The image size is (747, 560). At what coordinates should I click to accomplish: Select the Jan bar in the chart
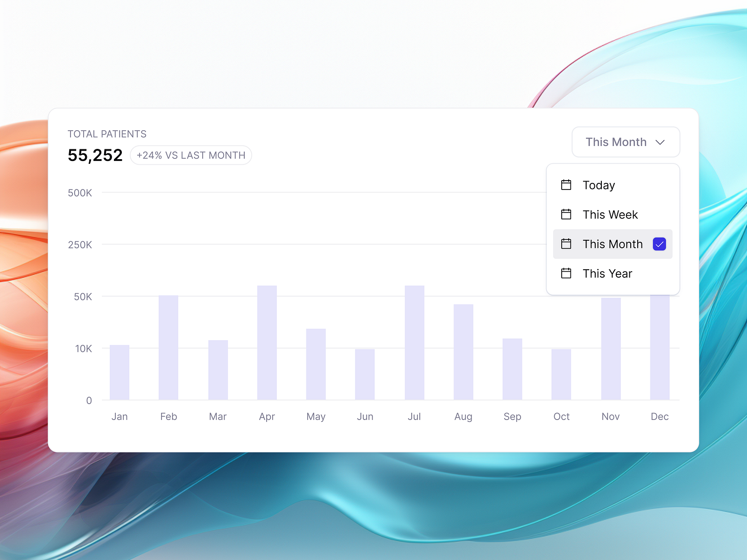[120, 372]
